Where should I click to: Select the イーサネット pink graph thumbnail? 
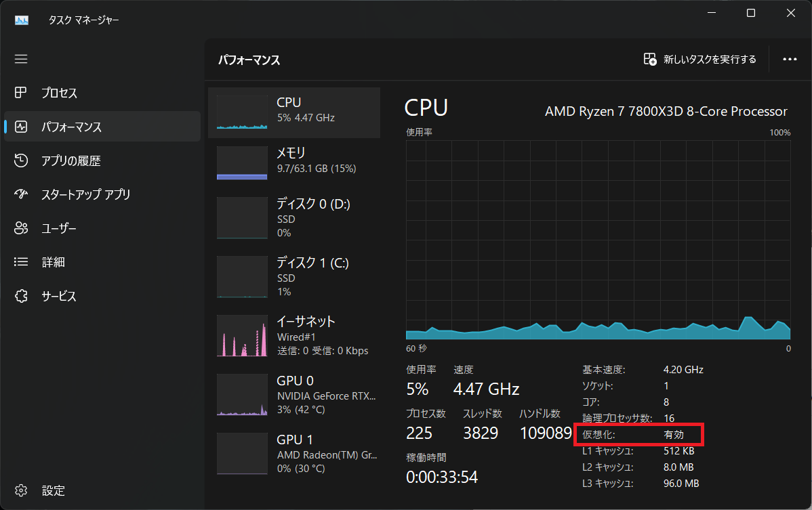pos(242,336)
